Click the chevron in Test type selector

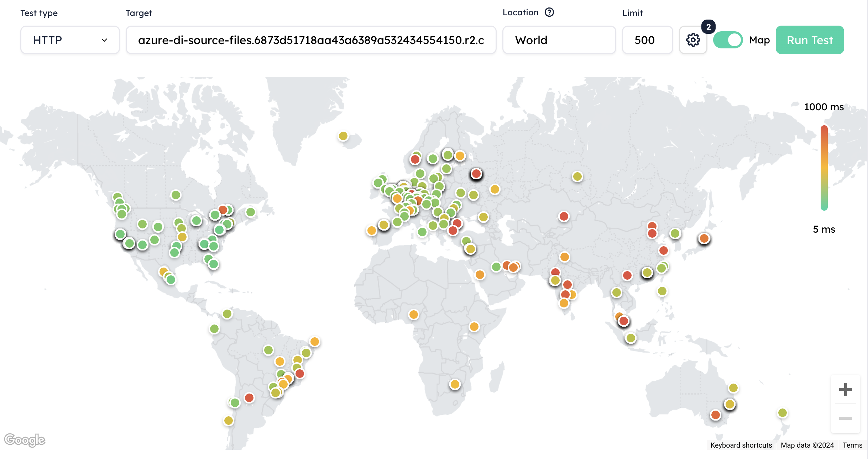[104, 40]
